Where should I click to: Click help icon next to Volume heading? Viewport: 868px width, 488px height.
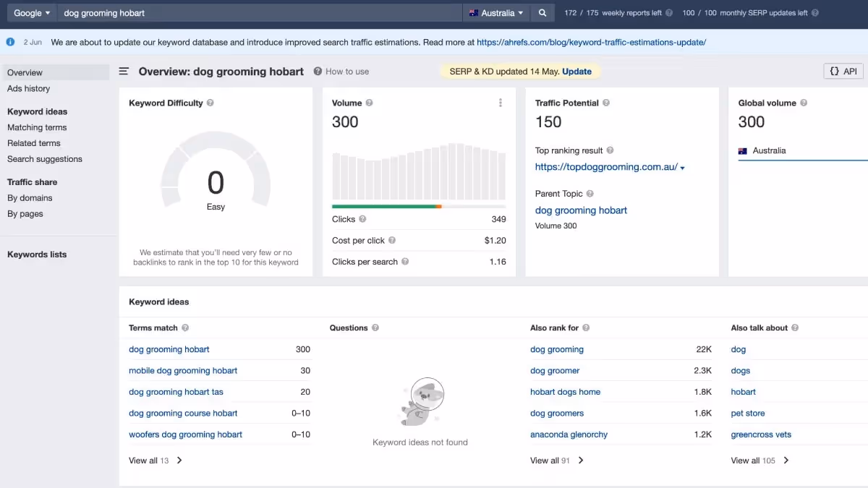(369, 103)
